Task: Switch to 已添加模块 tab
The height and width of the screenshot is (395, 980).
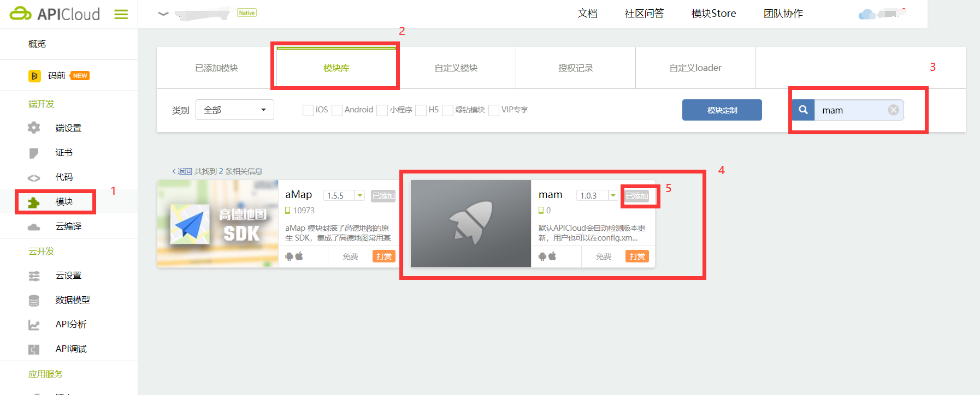Action: 216,68
